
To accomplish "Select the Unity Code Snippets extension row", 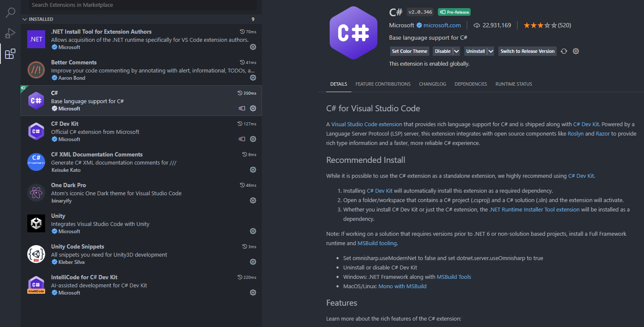I will (141, 254).
